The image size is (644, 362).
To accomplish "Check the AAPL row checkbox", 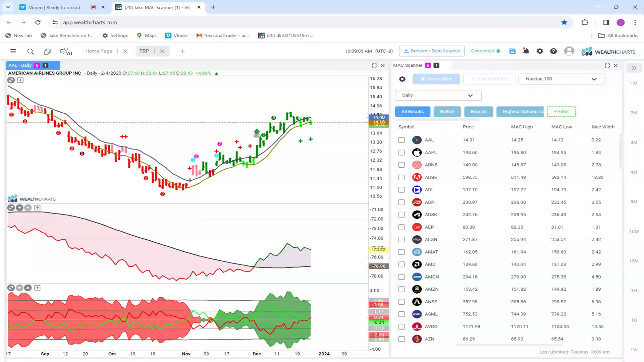I will pos(401,153).
